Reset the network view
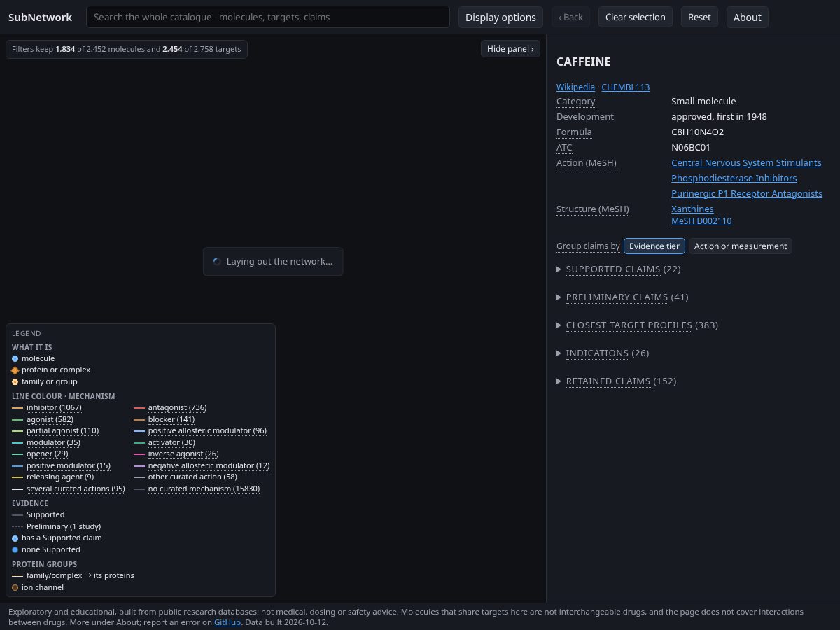The image size is (840, 630). click(699, 17)
